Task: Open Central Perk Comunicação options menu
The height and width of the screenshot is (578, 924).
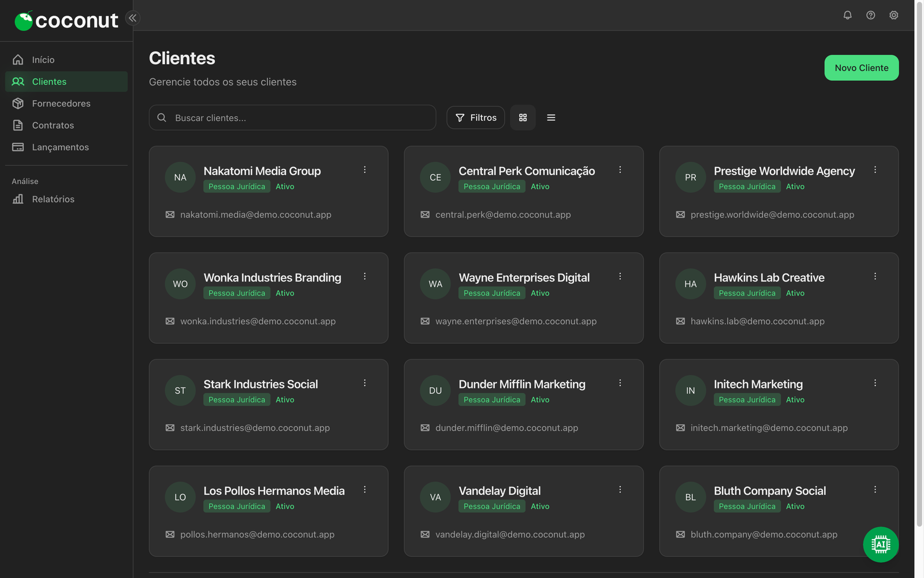Action: point(620,170)
